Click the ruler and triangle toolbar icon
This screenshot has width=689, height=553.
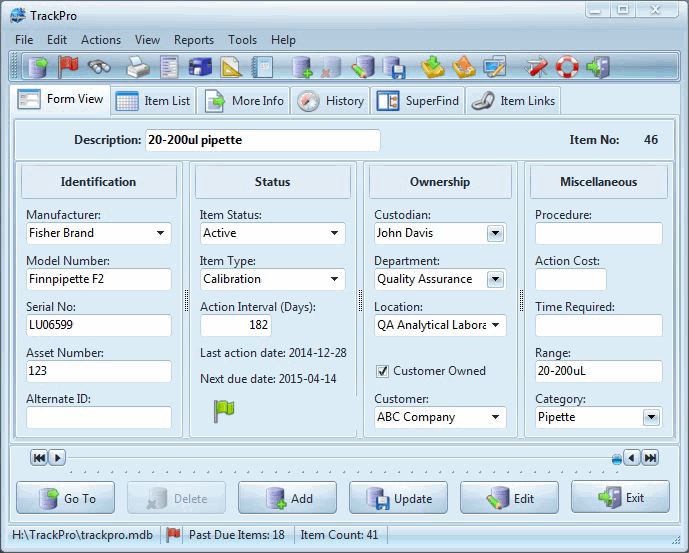231,67
